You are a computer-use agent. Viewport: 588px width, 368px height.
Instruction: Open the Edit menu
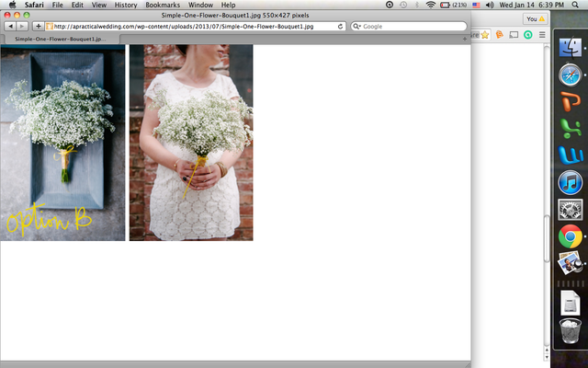pos(77,5)
